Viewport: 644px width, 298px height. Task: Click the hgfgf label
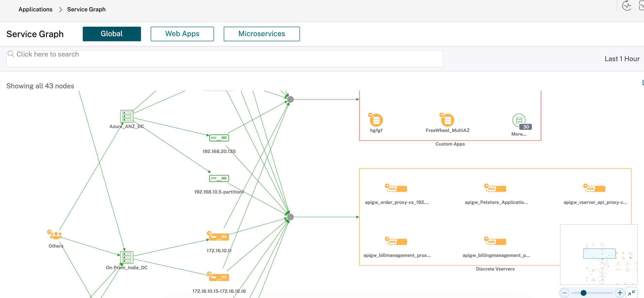tap(376, 130)
